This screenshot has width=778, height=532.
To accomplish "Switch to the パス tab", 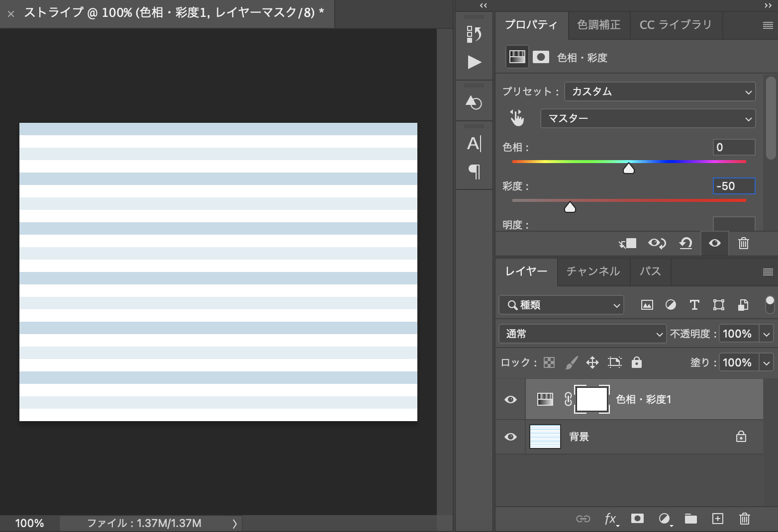I will [x=650, y=271].
